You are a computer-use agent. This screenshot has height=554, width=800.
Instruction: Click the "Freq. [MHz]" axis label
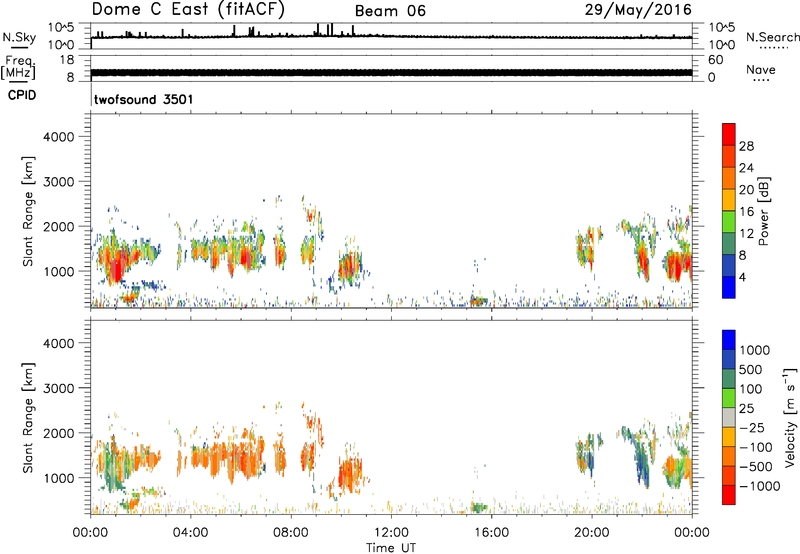18,68
